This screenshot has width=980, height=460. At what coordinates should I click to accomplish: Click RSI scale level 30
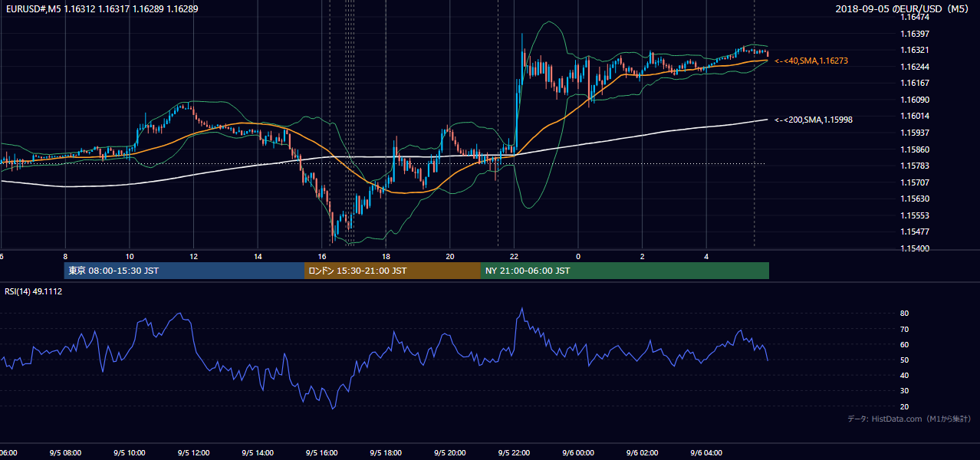905,391
